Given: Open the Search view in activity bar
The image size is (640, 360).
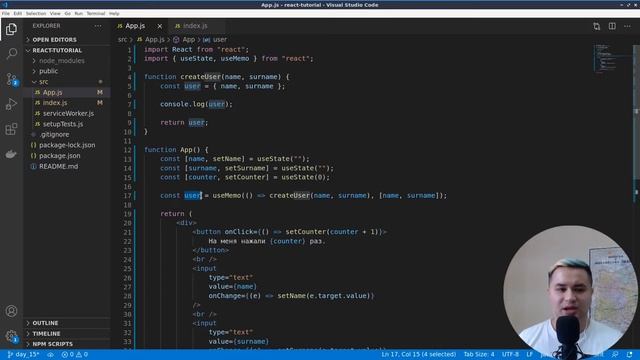Looking at the screenshot, I should (11, 53).
